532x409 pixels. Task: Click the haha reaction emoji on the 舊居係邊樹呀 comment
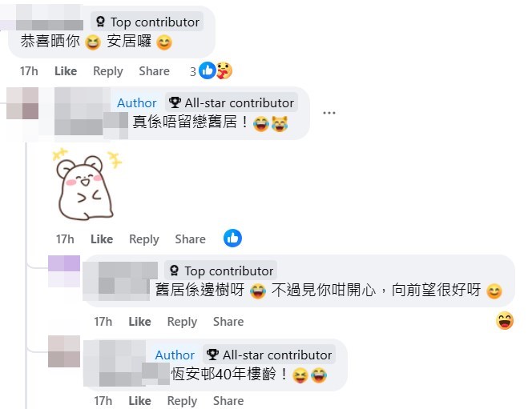[x=505, y=321]
